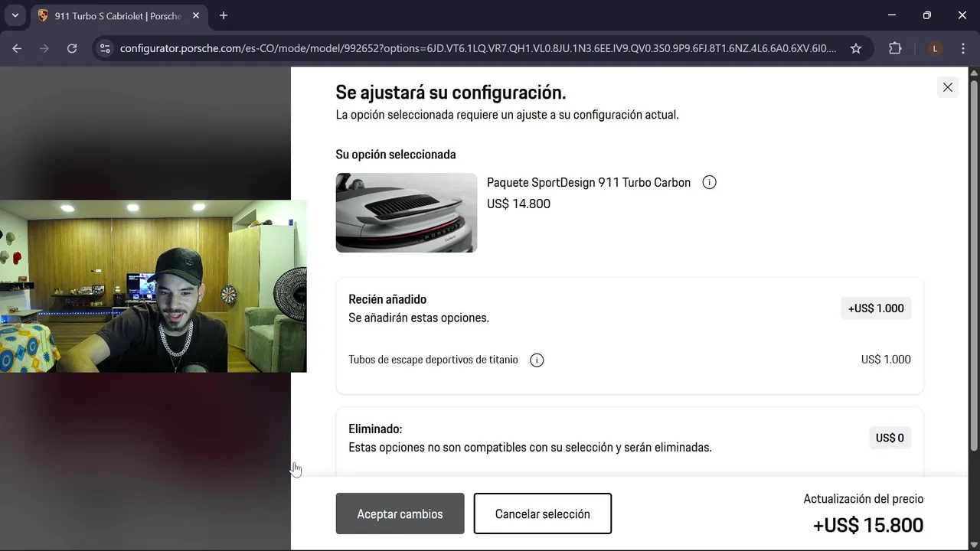The width and height of the screenshot is (980, 551).
Task: Click the US$ 0 eliminated badge
Action: click(x=890, y=438)
